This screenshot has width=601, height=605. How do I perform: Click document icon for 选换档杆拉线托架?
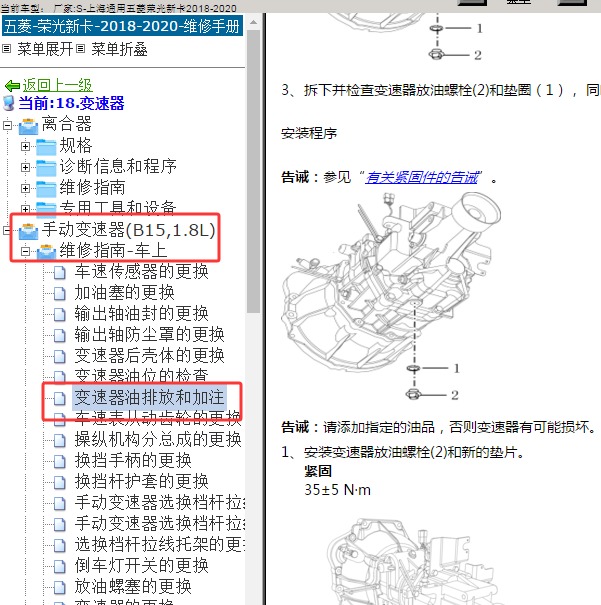(59, 545)
